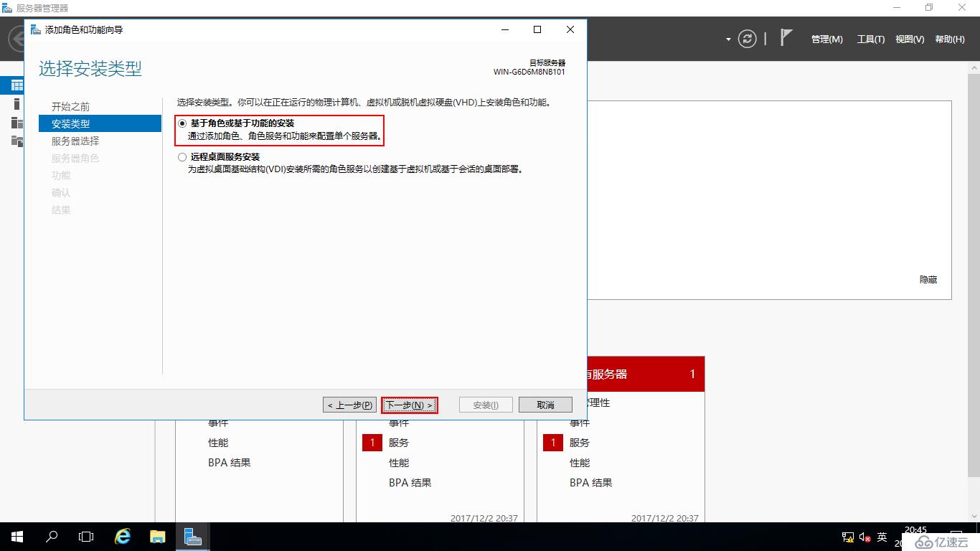The width and height of the screenshot is (980, 551).
Task: Click the wizard title bar icon
Action: 36,29
